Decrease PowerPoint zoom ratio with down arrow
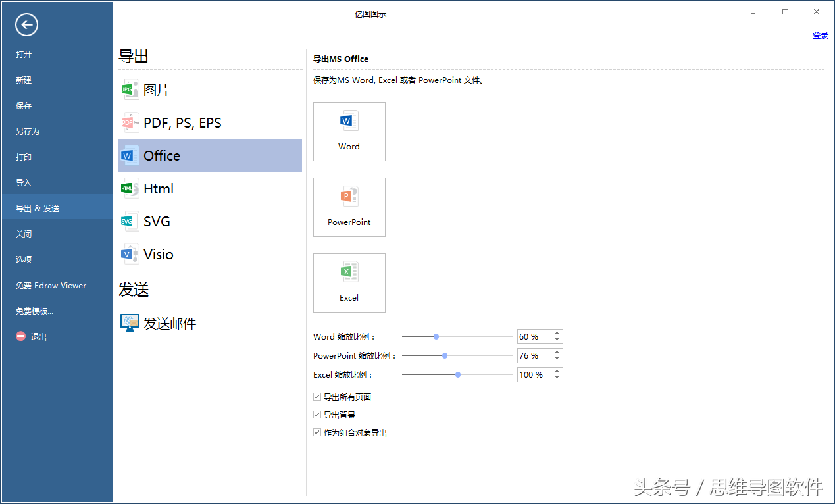This screenshot has height=504, width=835. [557, 359]
